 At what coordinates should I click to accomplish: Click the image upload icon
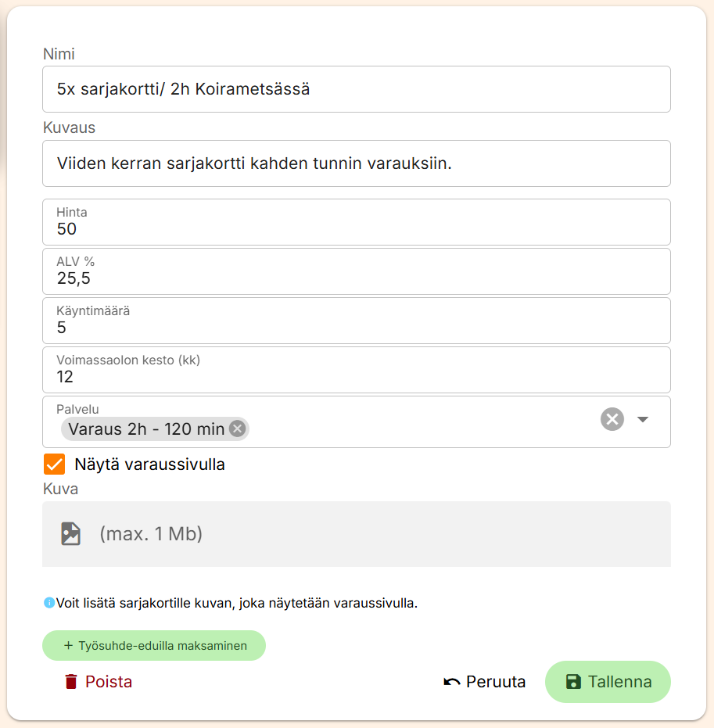(x=71, y=534)
